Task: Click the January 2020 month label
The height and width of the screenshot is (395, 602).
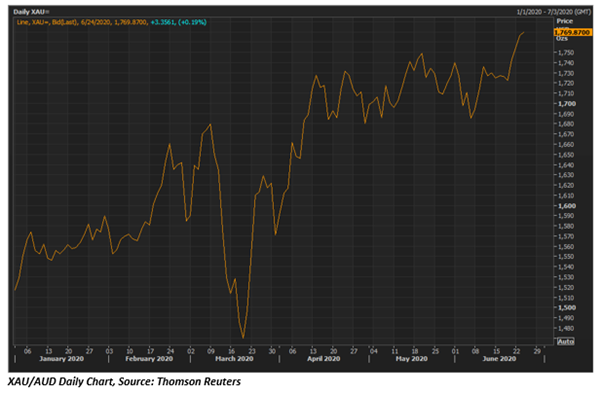Action: (x=61, y=359)
